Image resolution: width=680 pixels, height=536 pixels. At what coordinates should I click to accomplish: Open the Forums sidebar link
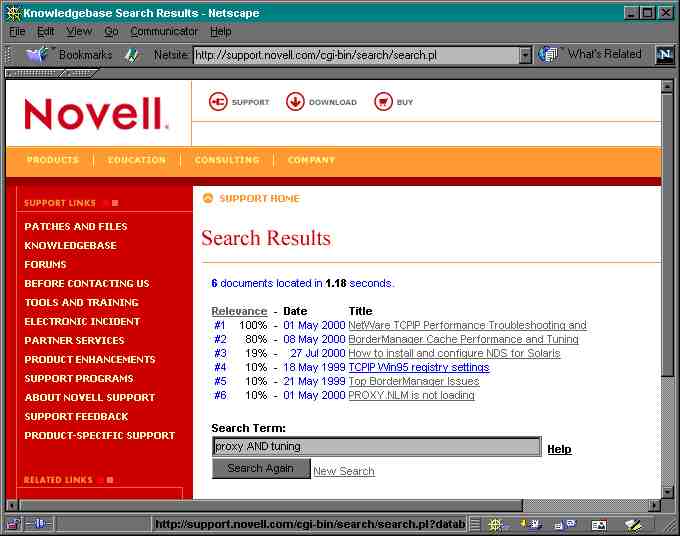pos(45,265)
